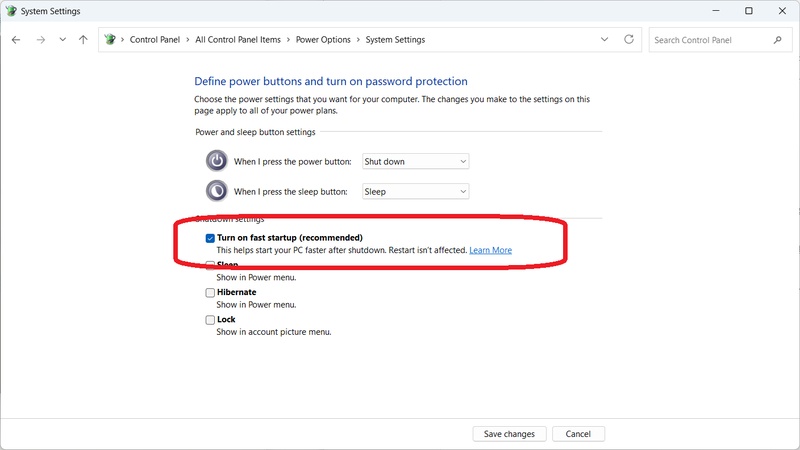
Task: Click the sleep button moon icon
Action: tap(217, 191)
